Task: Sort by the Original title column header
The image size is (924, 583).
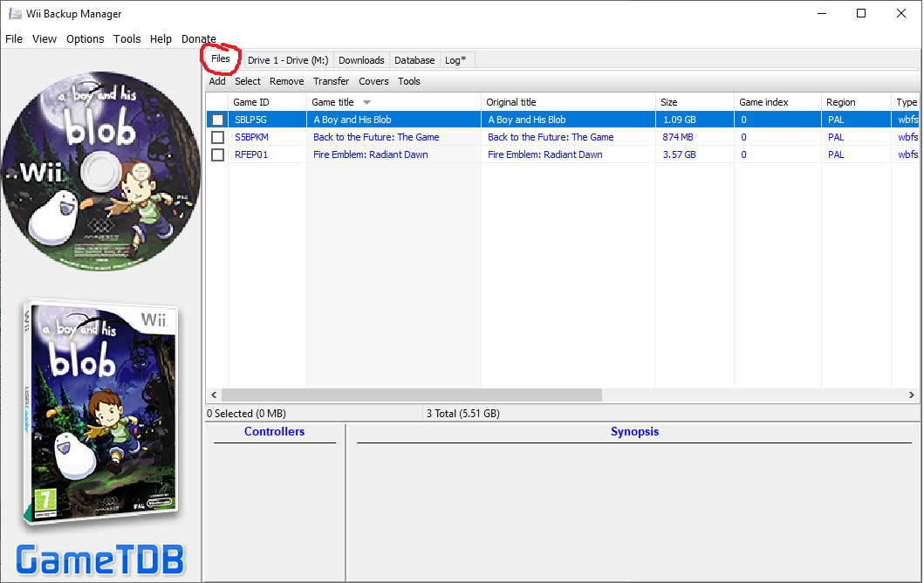Action: click(x=568, y=102)
